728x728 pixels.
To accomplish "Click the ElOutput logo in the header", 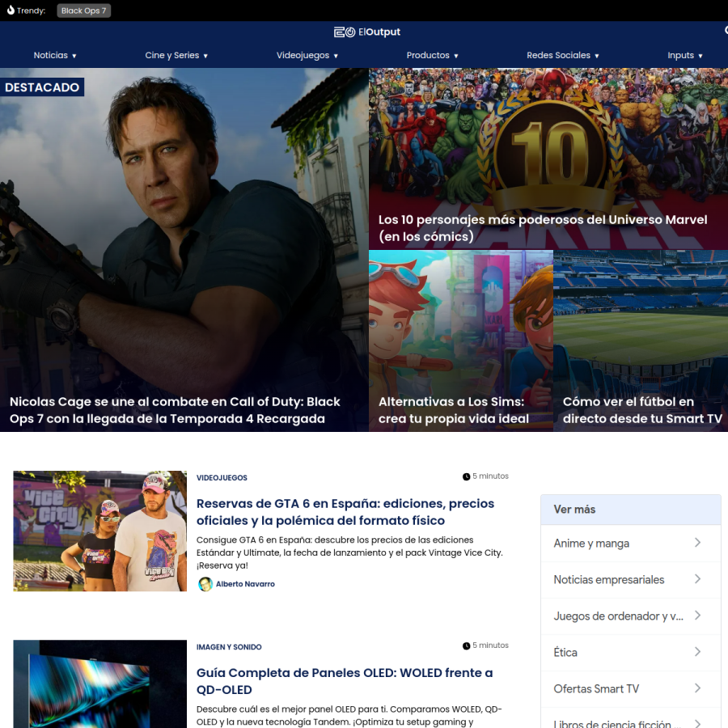I will point(366,32).
